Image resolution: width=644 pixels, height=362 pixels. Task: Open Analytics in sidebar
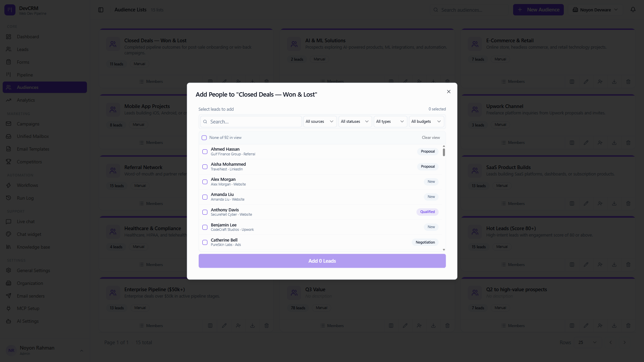45,100
